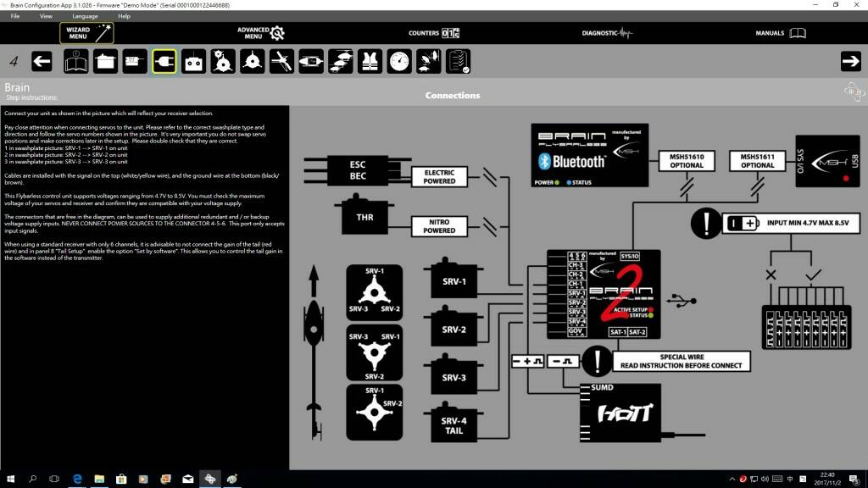Open the Action Center notifications
This screenshot has height=488, width=868.
pos(854,479)
